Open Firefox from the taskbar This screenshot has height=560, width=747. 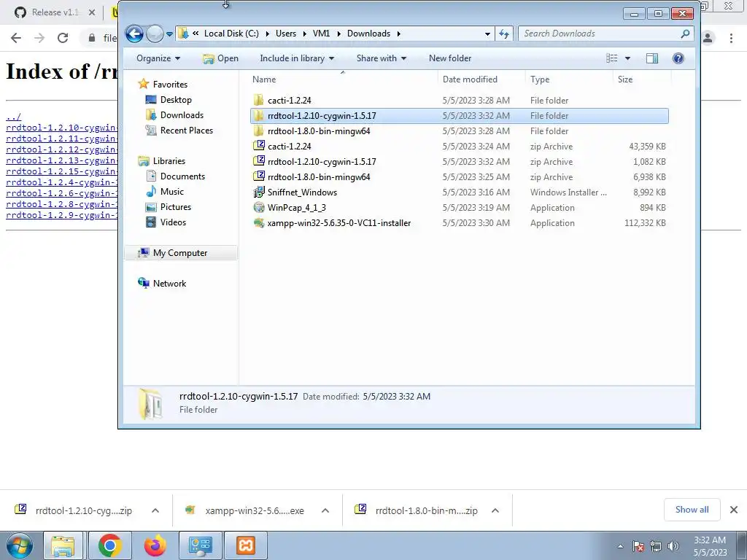155,545
